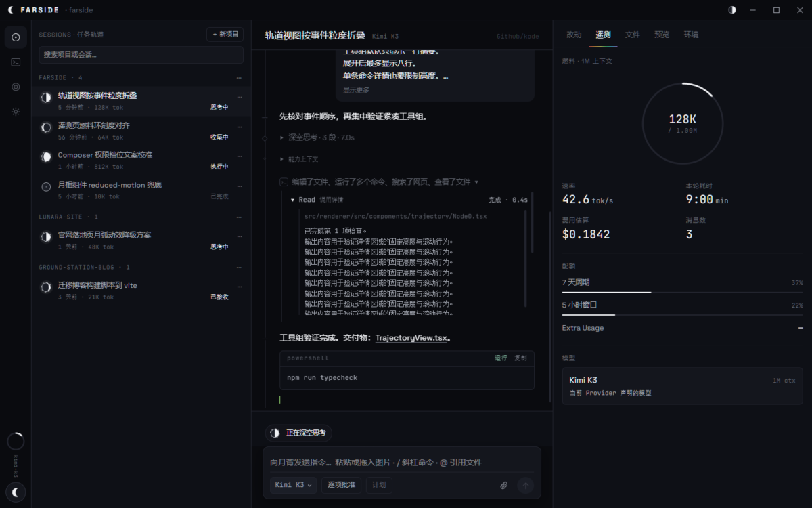Image resolution: width=812 pixels, height=508 pixels.
Task: Open session 月相组件 reduced-motion 兜底
Action: pos(141,190)
